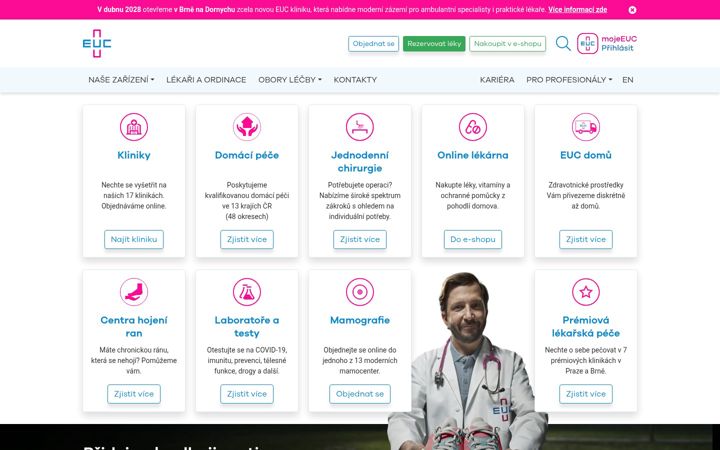Close the pink announcement banner

(632, 10)
